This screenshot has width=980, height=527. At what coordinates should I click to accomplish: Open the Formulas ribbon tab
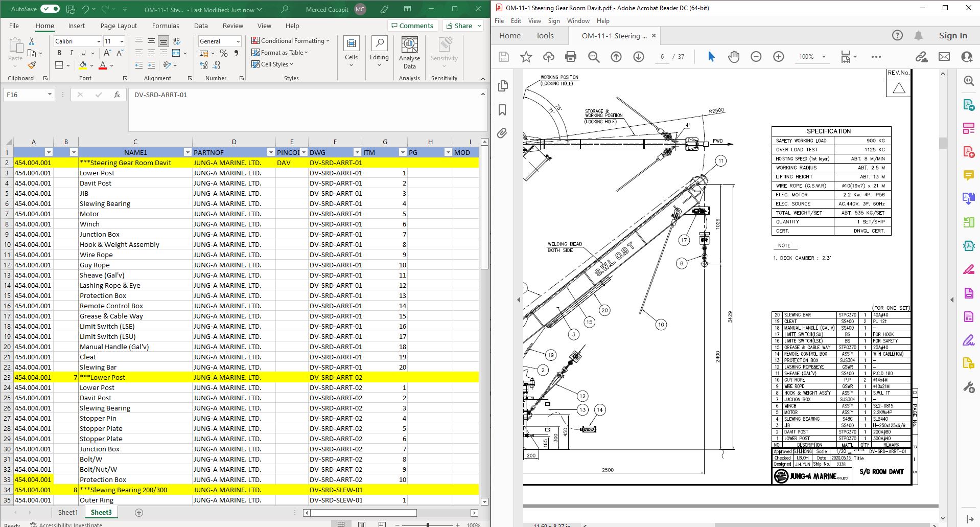tap(166, 26)
